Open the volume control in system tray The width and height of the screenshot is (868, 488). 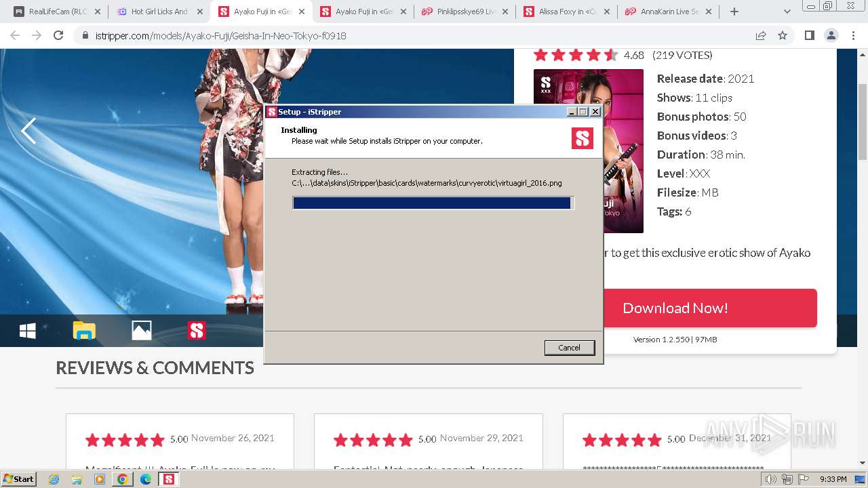click(x=771, y=479)
